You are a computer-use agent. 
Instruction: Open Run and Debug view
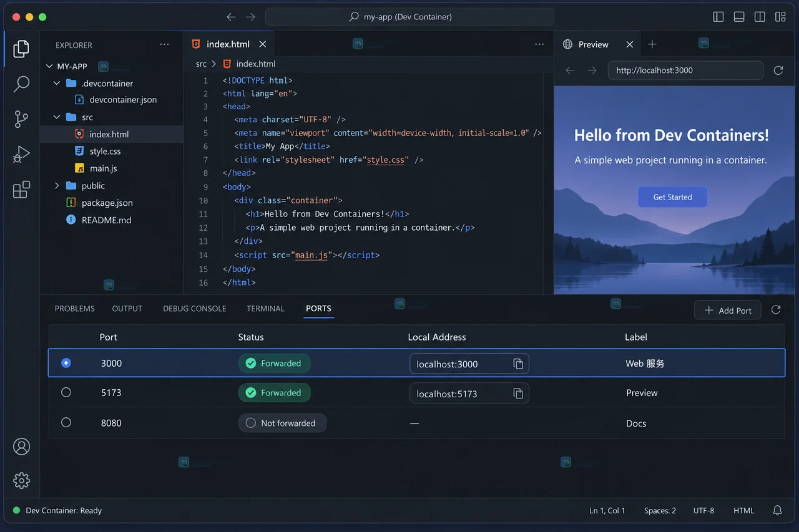[21, 154]
